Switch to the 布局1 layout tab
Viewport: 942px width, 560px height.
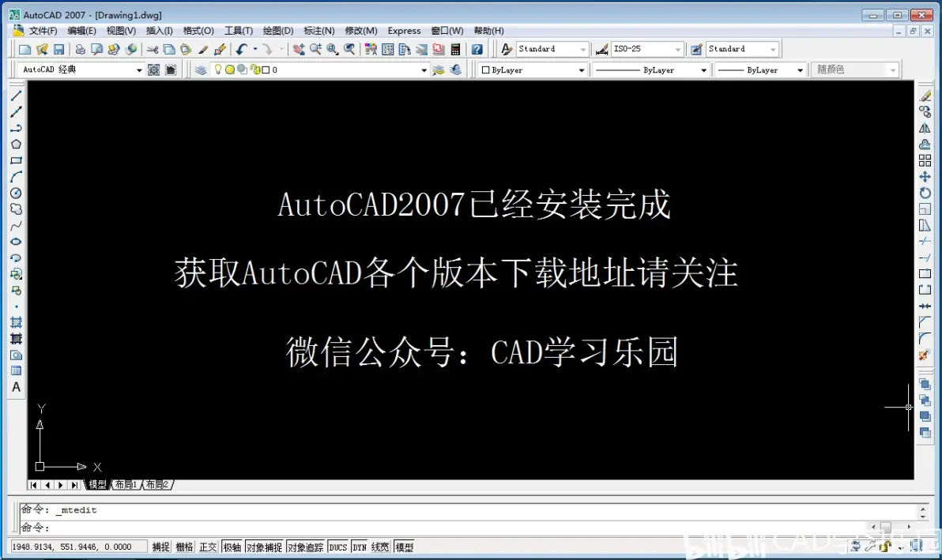click(126, 484)
